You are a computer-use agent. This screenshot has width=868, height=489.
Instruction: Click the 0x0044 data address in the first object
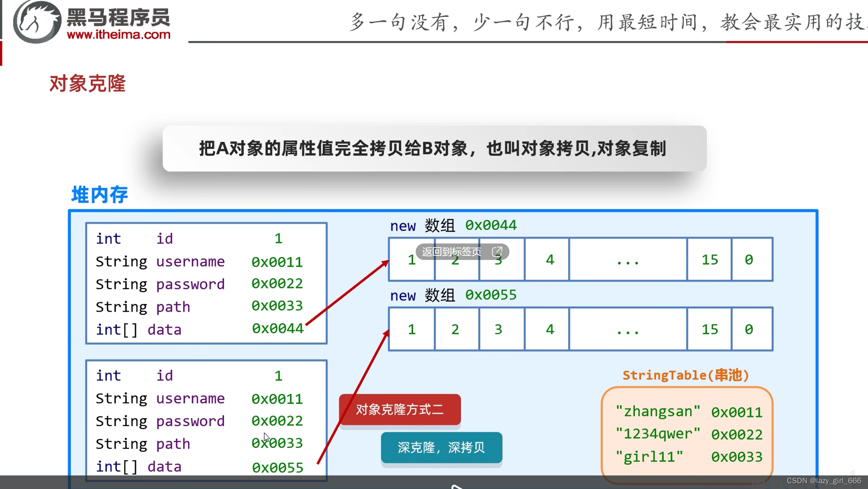point(278,329)
